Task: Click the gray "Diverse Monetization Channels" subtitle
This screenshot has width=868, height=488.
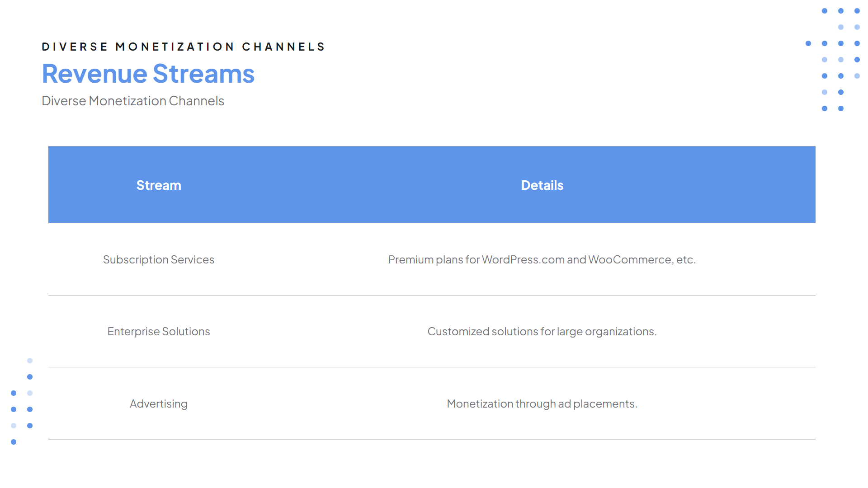Action: point(132,101)
